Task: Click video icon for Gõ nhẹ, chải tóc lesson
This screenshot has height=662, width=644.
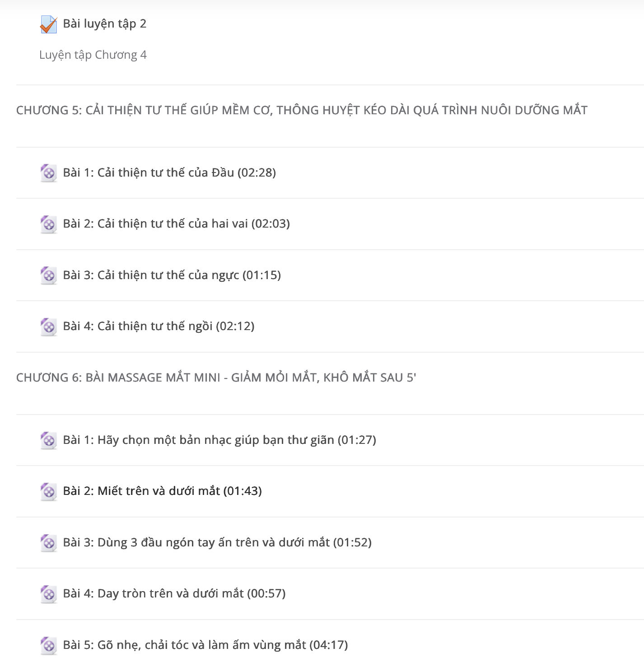Action: click(x=48, y=645)
